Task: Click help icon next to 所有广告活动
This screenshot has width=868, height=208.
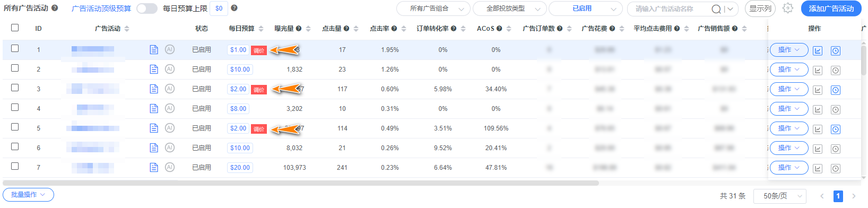Action: tap(55, 8)
